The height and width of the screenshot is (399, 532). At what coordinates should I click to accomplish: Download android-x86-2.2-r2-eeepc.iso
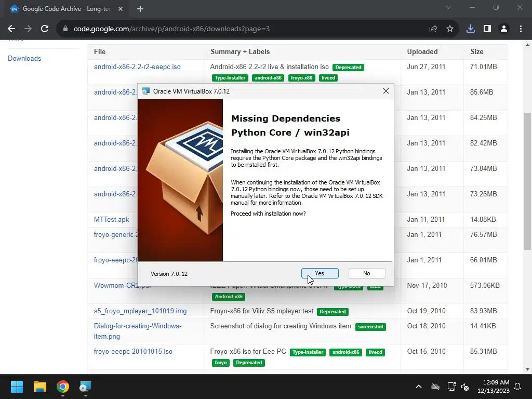[137, 67]
